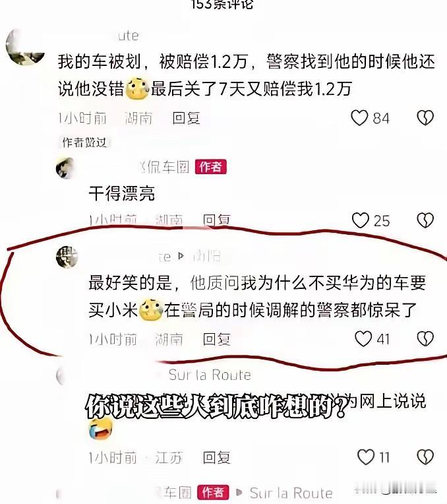Dislike the car-scratched compensation comment
The width and height of the screenshot is (447, 504).
pos(425,117)
